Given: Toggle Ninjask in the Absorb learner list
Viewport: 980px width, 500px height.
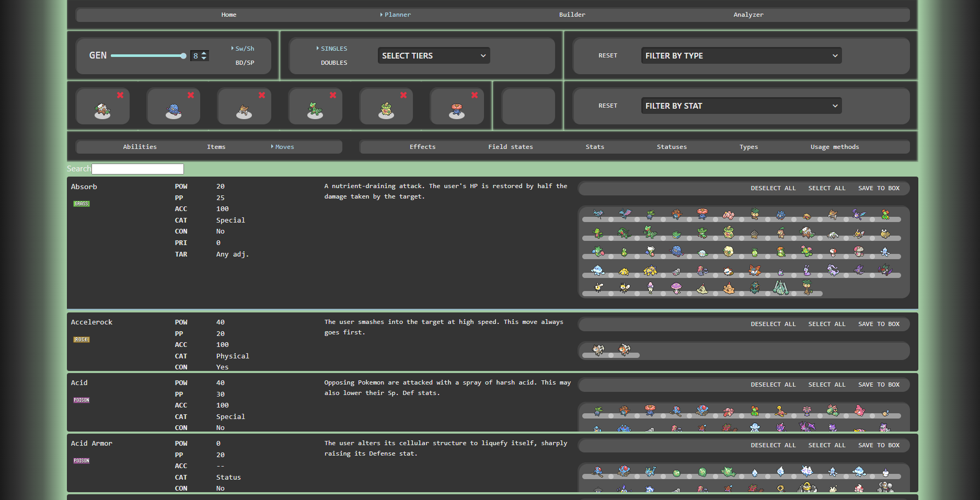Looking at the screenshot, I should point(859,232).
